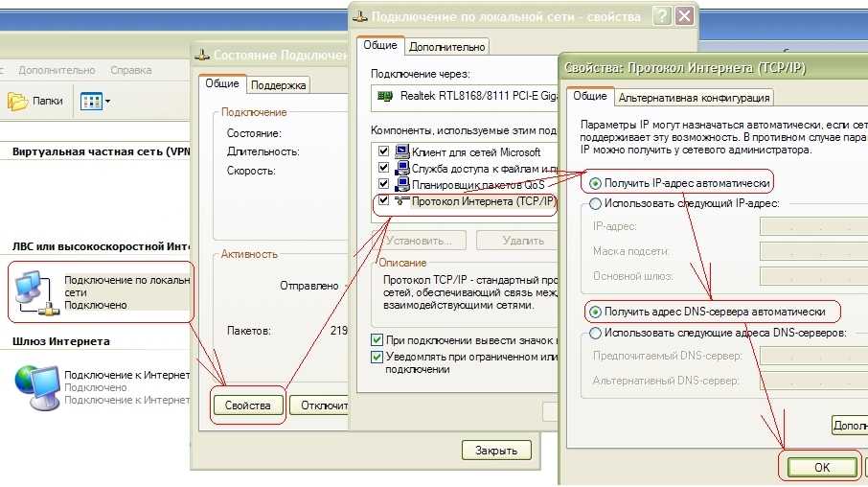This screenshot has width=868, height=487.
Task: Click the Закрыть button
Action: coord(495,450)
